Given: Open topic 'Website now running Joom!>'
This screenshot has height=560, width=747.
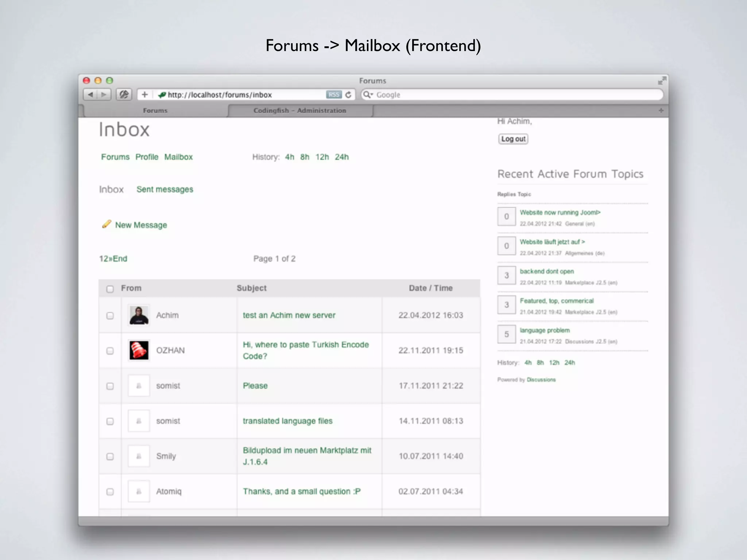Looking at the screenshot, I should pyautogui.click(x=560, y=212).
